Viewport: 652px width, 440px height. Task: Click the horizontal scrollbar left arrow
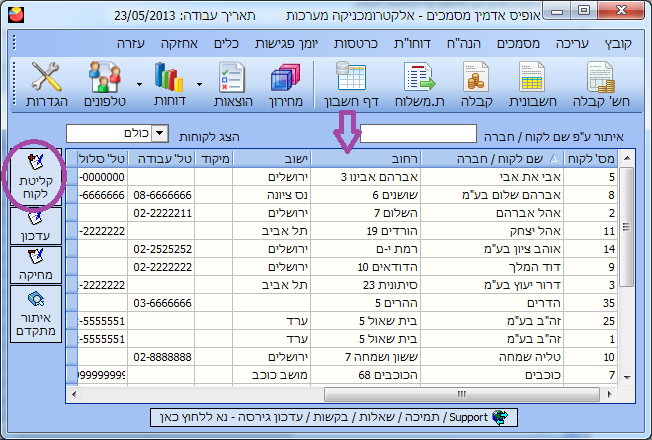(x=74, y=394)
